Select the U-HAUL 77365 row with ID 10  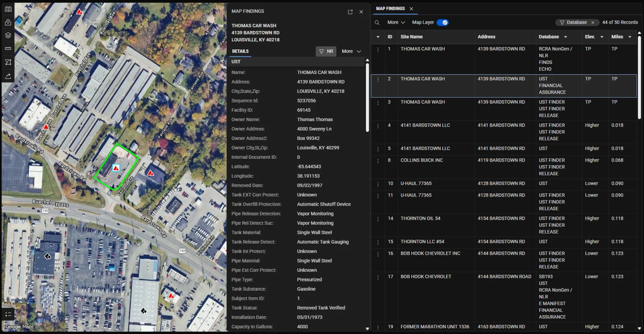[x=504, y=184]
